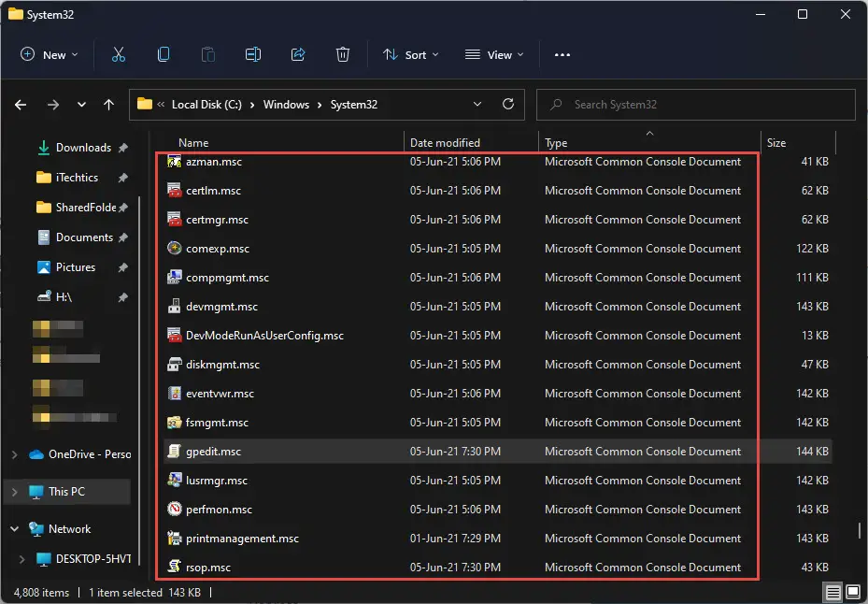Click the Share icon in toolbar
Image resolution: width=868 pixels, height=604 pixels.
pyautogui.click(x=298, y=54)
